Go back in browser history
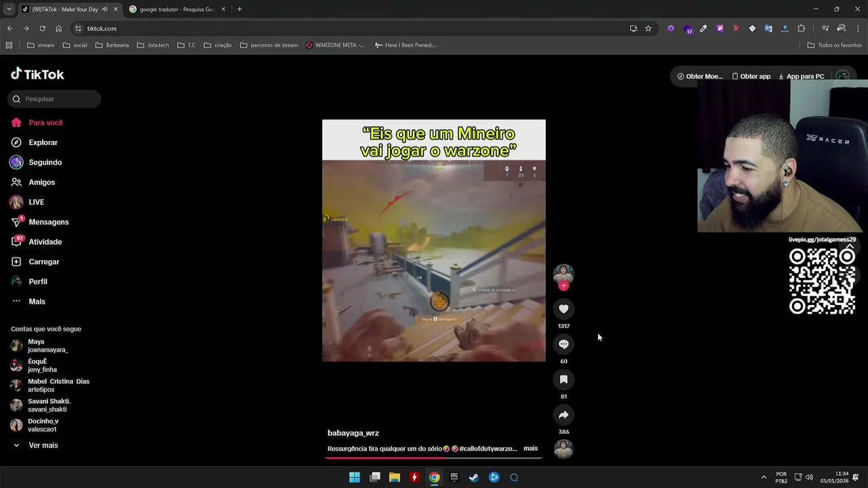 [x=9, y=28]
